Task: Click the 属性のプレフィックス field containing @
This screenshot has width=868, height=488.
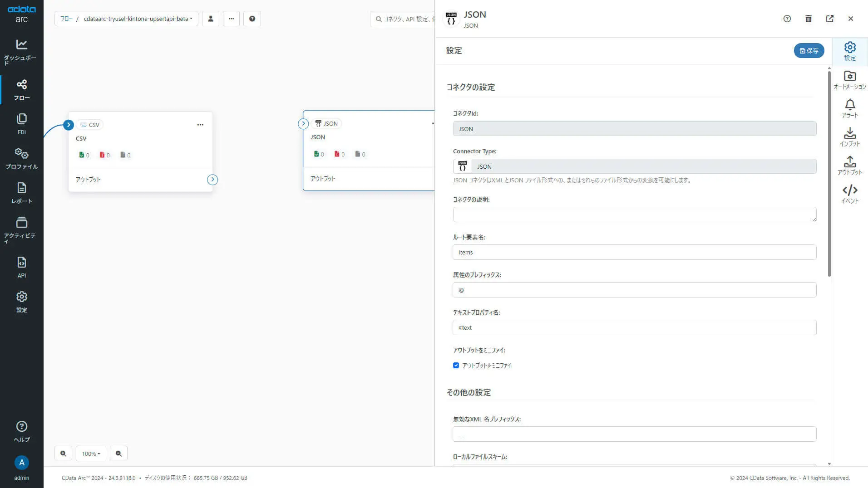Action: pos(634,290)
